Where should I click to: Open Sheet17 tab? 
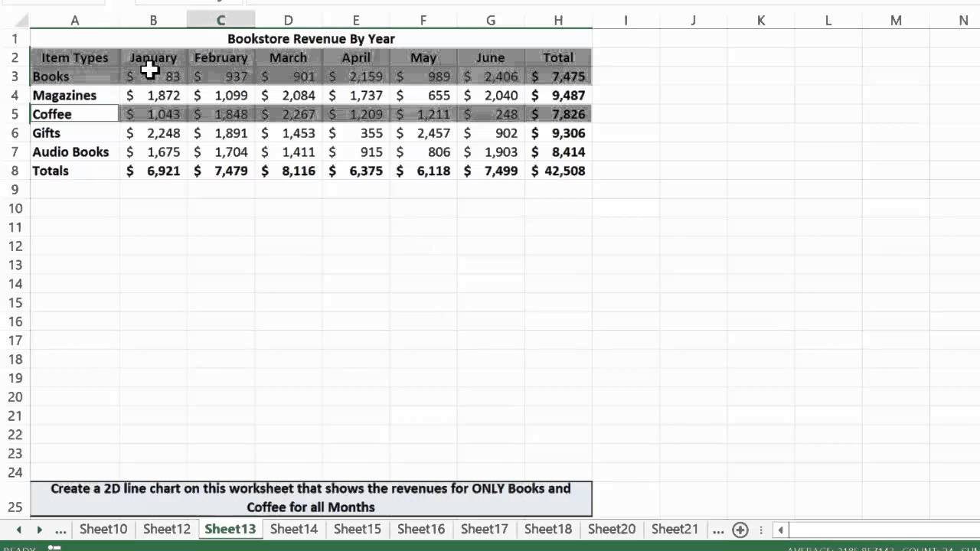(x=485, y=529)
